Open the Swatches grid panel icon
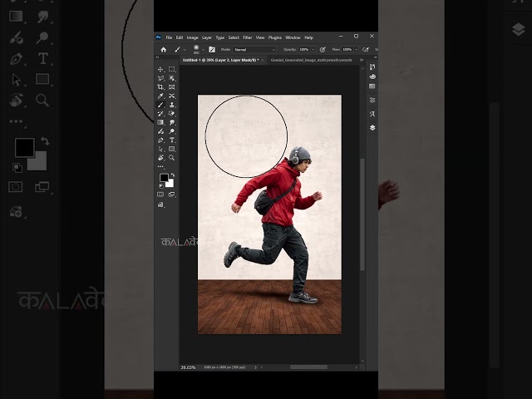 point(372,86)
